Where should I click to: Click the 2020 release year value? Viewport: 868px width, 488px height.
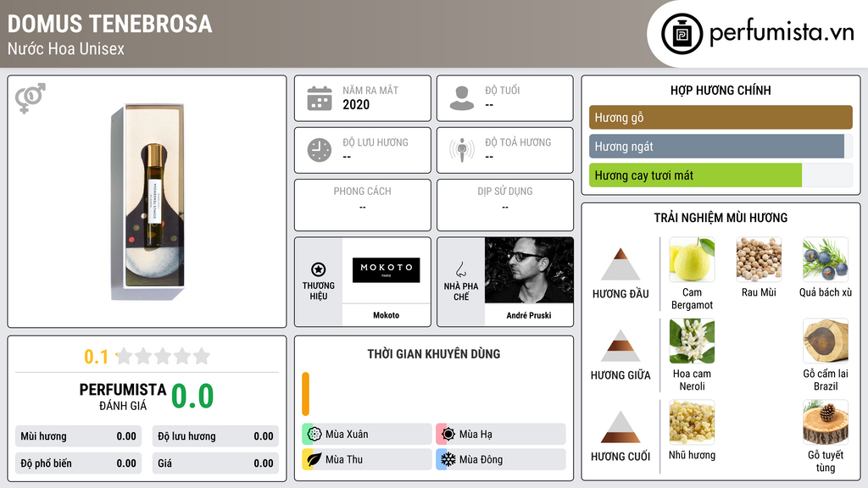tap(356, 104)
